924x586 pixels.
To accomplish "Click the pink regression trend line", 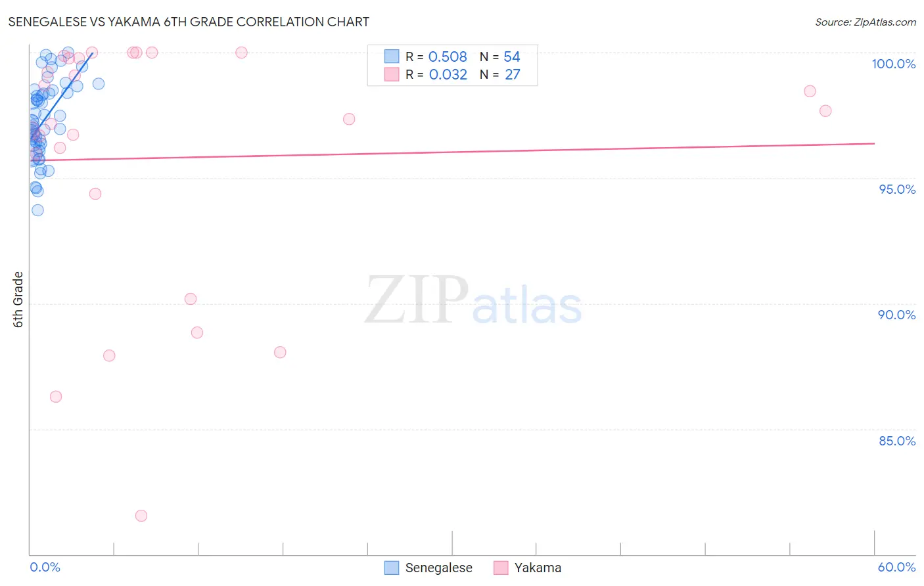I will [x=452, y=152].
